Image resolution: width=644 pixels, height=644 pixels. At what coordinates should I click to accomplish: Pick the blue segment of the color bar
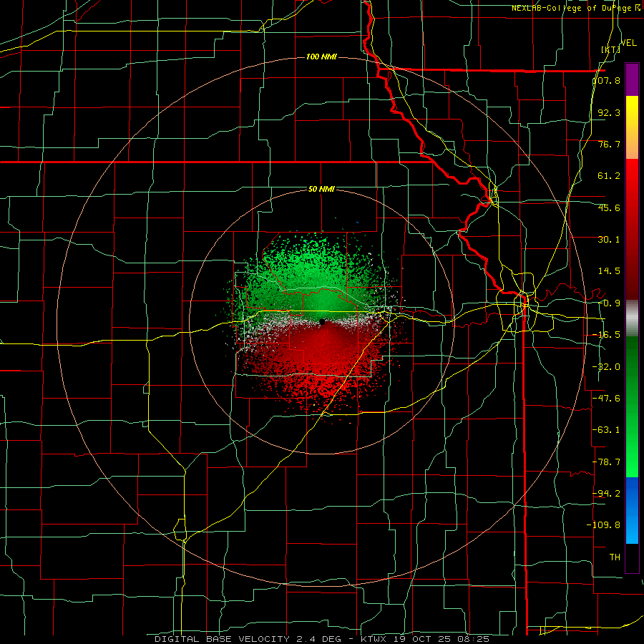(x=632, y=510)
